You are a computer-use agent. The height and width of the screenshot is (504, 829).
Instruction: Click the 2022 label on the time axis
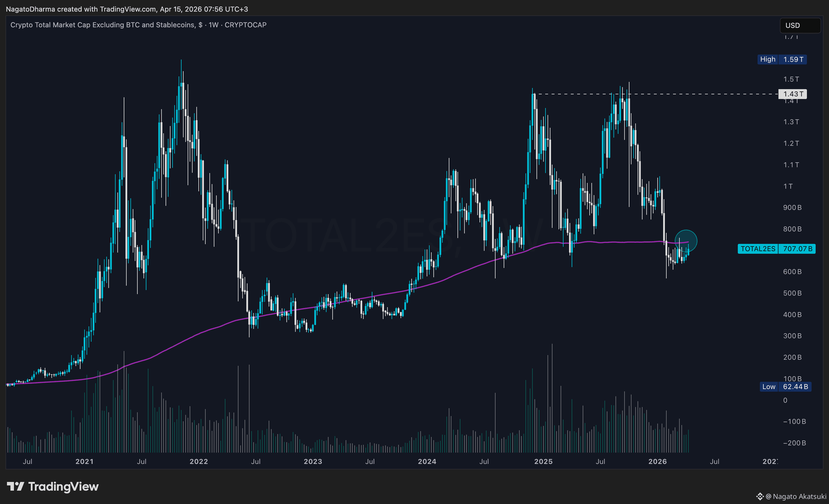coord(199,462)
